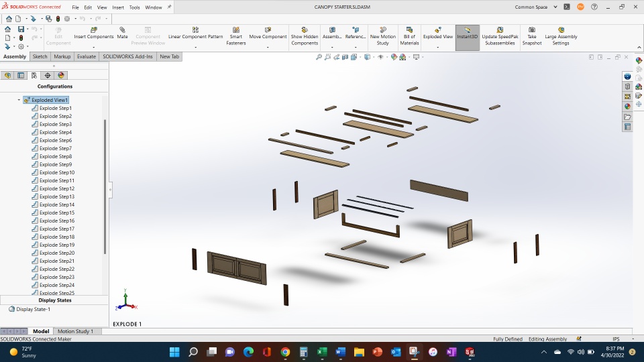
Task: Click the configuration tree scrollbar
Action: click(105, 187)
